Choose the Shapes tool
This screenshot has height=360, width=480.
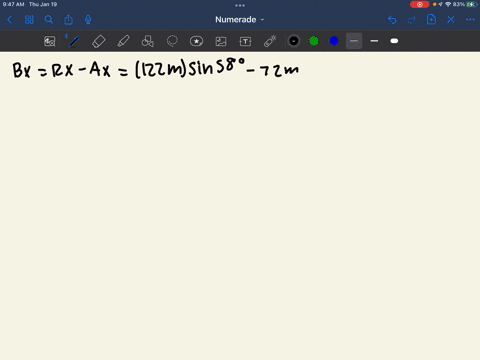pyautogui.click(x=148, y=41)
